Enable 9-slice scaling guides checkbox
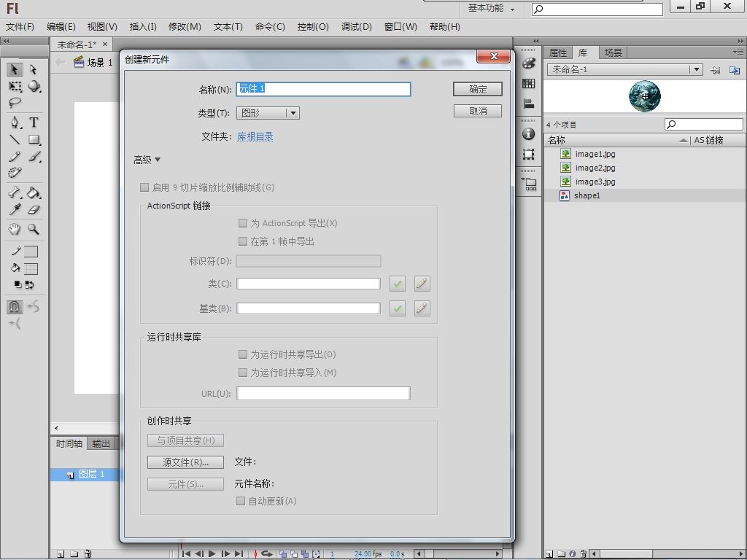This screenshot has width=747, height=560. [x=144, y=187]
